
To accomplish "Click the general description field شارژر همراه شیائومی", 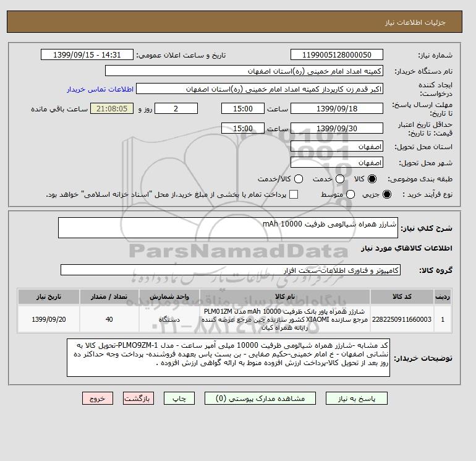I will point(228,228).
